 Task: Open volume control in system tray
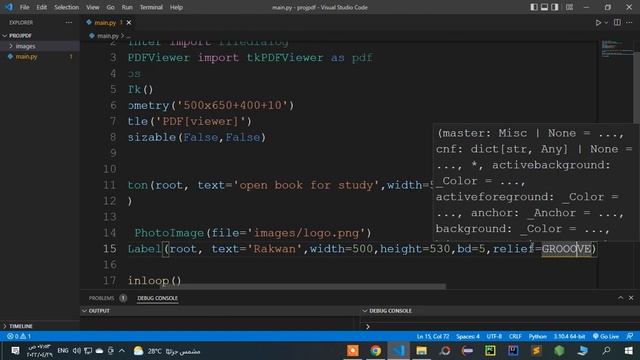pos(77,351)
